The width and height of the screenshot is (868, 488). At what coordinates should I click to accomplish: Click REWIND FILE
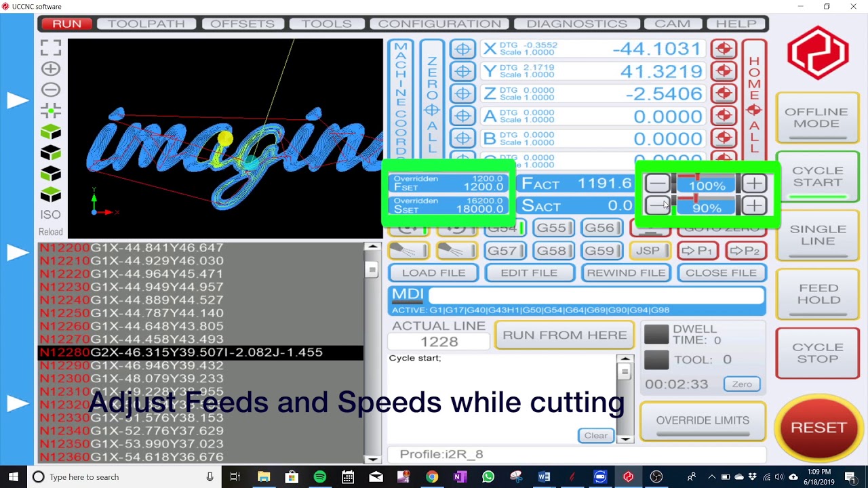point(626,272)
